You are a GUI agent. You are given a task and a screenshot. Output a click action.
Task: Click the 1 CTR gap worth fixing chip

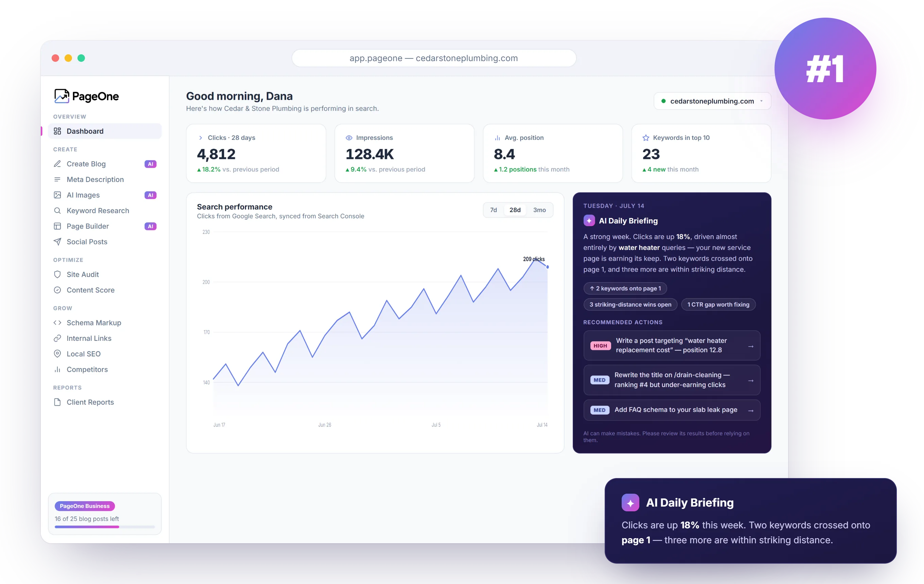click(718, 305)
